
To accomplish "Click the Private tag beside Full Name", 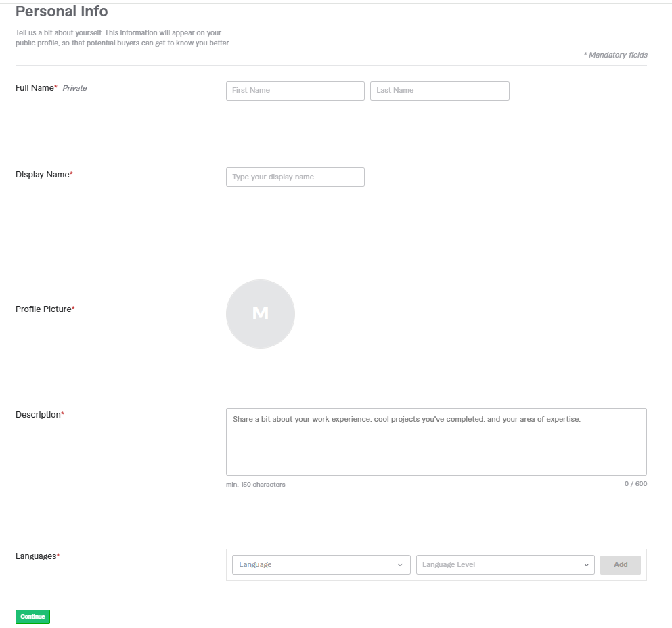I will [74, 88].
